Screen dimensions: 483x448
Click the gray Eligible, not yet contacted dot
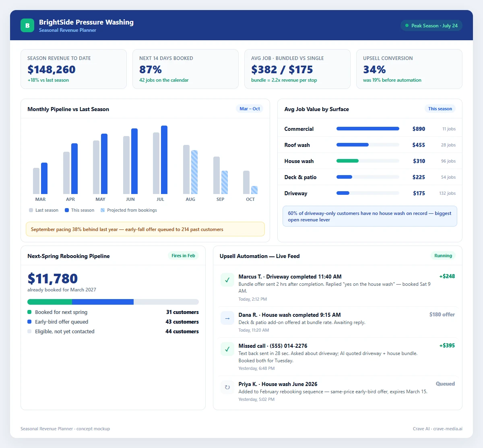point(29,331)
